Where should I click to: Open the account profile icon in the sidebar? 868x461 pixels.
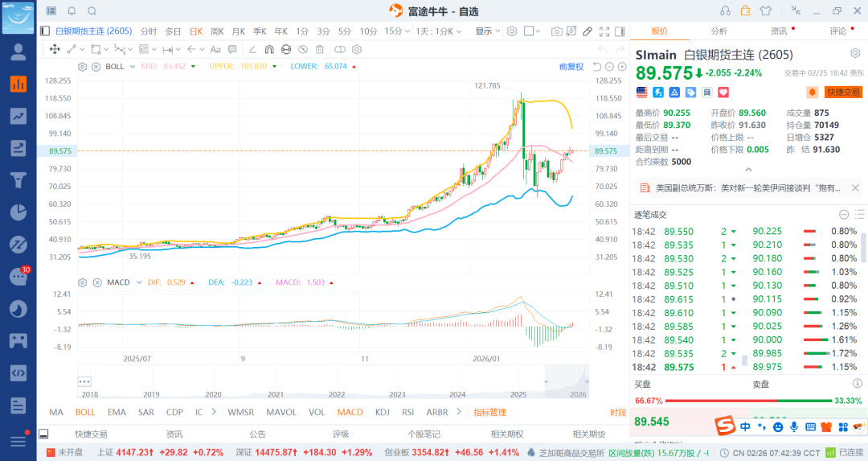pos(18,51)
